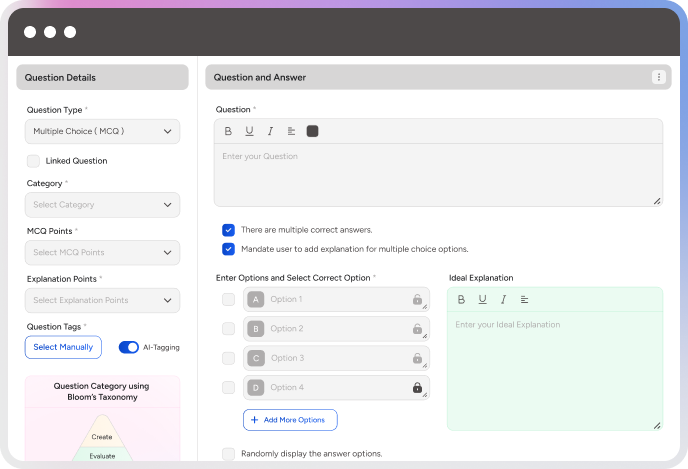Click the Select Manually button
This screenshot has width=688, height=469.
point(63,347)
